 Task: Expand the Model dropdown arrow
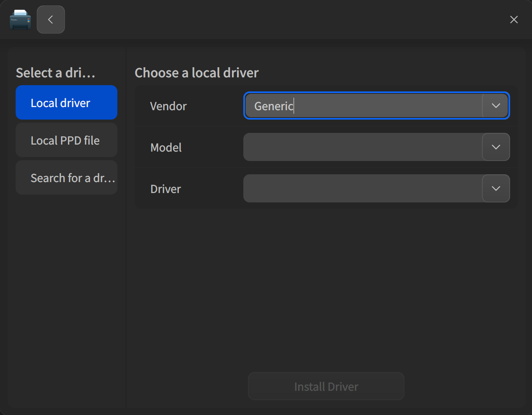pos(496,147)
